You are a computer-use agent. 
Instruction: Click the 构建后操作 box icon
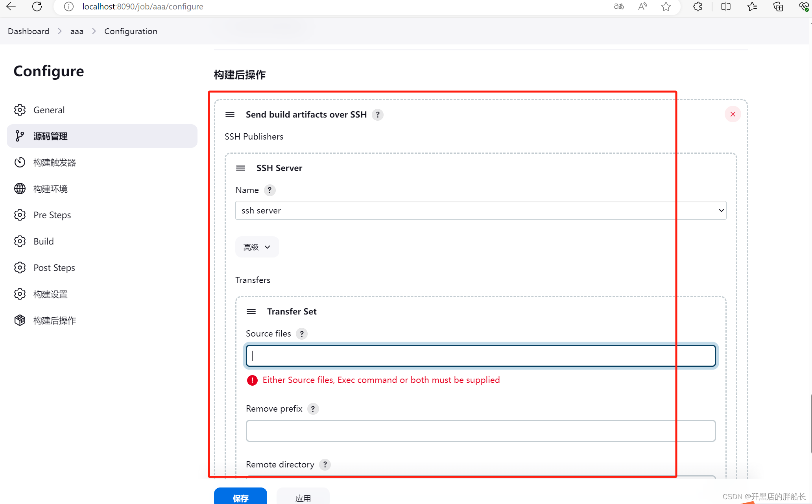(x=20, y=320)
